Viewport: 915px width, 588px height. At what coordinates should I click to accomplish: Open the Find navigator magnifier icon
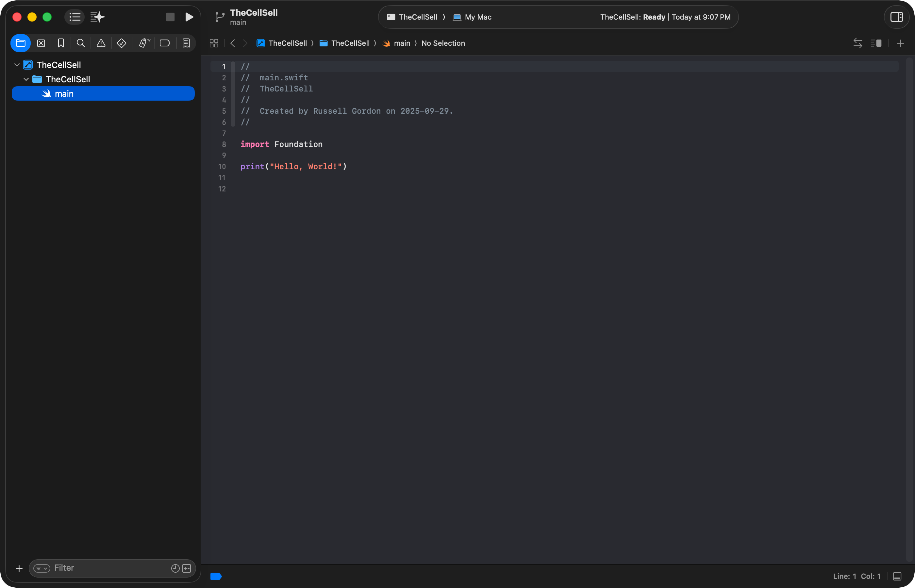click(81, 43)
